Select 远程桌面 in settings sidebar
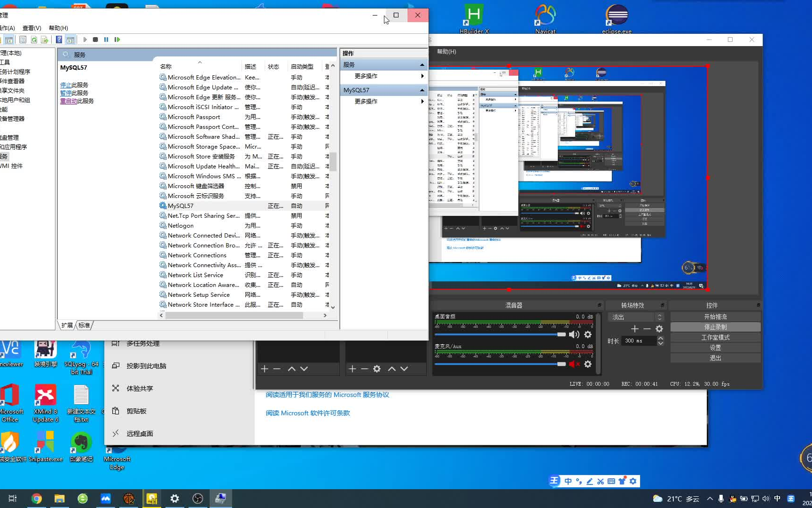 tap(140, 434)
